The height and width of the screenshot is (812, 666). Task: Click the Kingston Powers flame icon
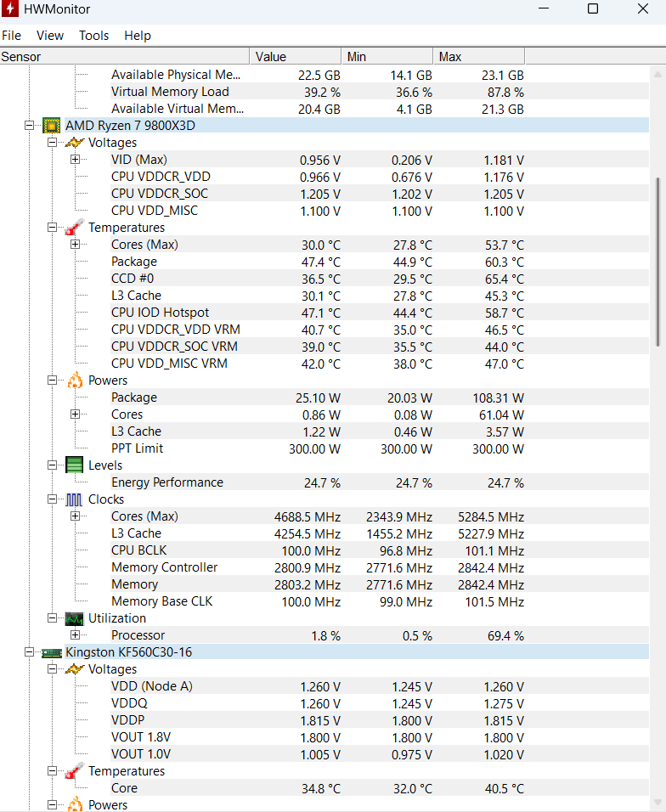(x=75, y=804)
